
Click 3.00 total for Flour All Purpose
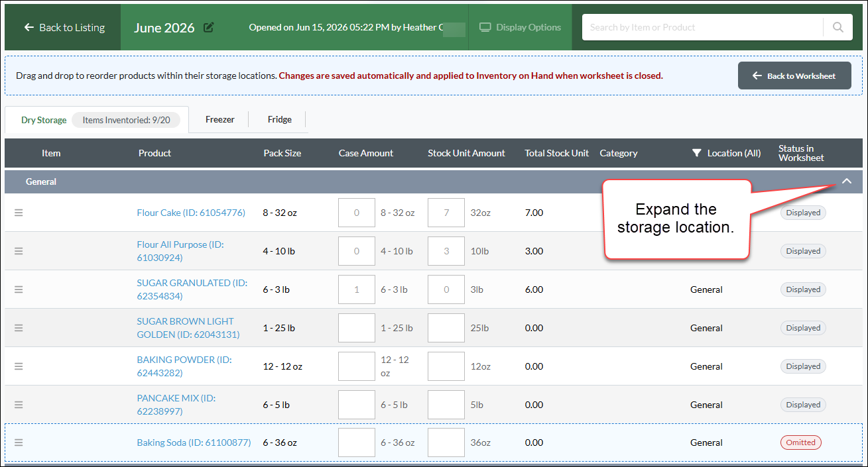pyautogui.click(x=534, y=251)
